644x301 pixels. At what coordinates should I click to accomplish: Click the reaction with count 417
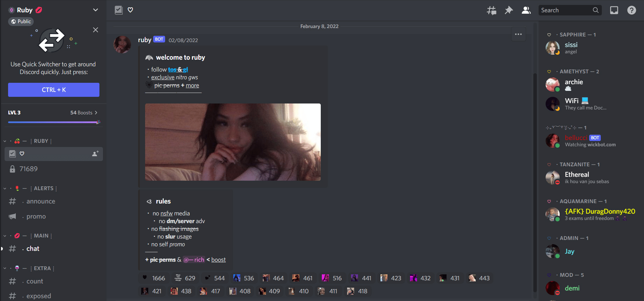coord(210,291)
